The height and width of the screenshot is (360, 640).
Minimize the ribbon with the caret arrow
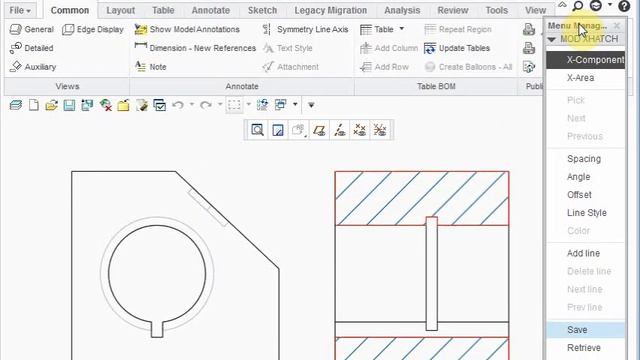coord(562,4)
